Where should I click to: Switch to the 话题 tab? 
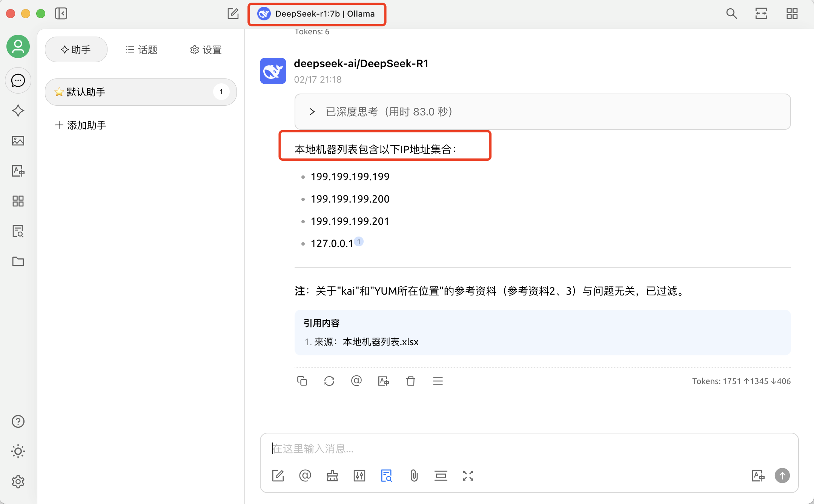point(141,50)
